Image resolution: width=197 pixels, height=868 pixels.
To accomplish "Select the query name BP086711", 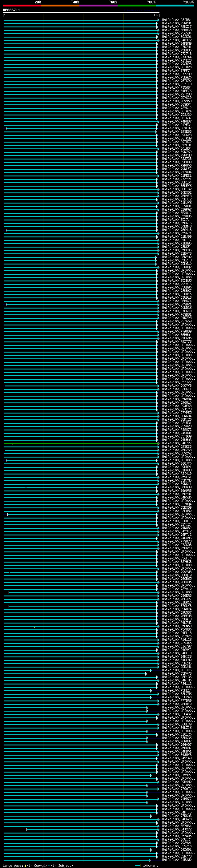I will [11, 10].
